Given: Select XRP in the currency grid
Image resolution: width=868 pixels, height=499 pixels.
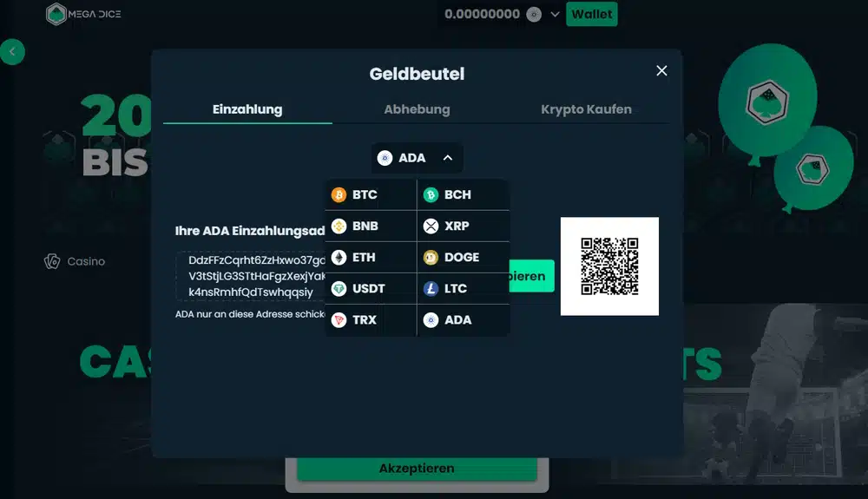Looking at the screenshot, I should coord(463,226).
